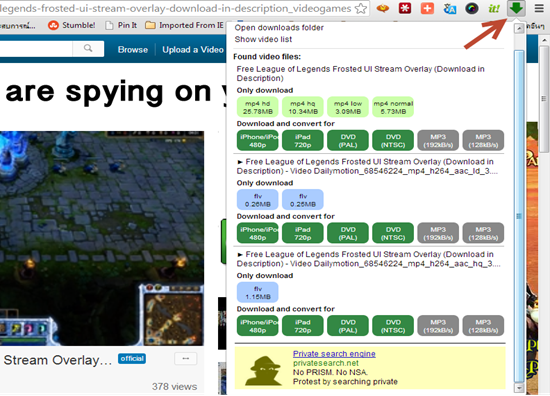The height and width of the screenshot is (396, 550).
Task: Download the flv 0.26MB file
Action: pyautogui.click(x=257, y=200)
